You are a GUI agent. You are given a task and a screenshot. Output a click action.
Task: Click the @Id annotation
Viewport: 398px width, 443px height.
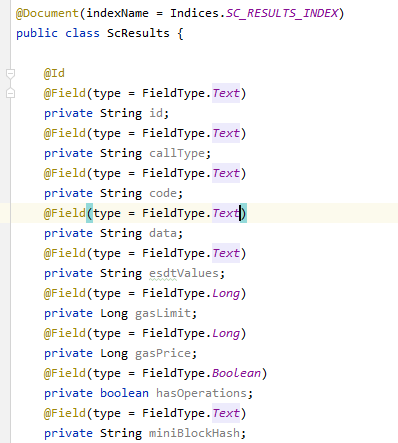click(x=54, y=73)
